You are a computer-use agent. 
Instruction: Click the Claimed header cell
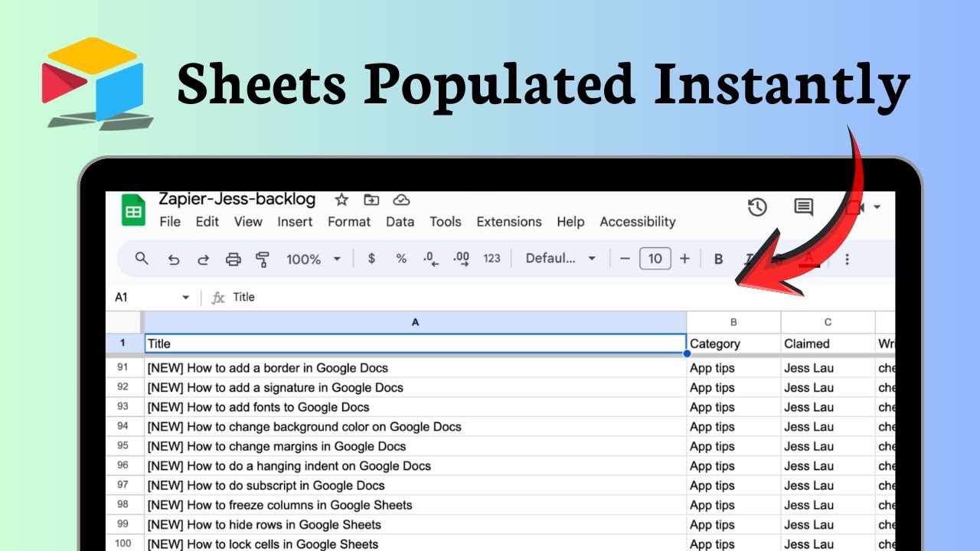point(828,344)
